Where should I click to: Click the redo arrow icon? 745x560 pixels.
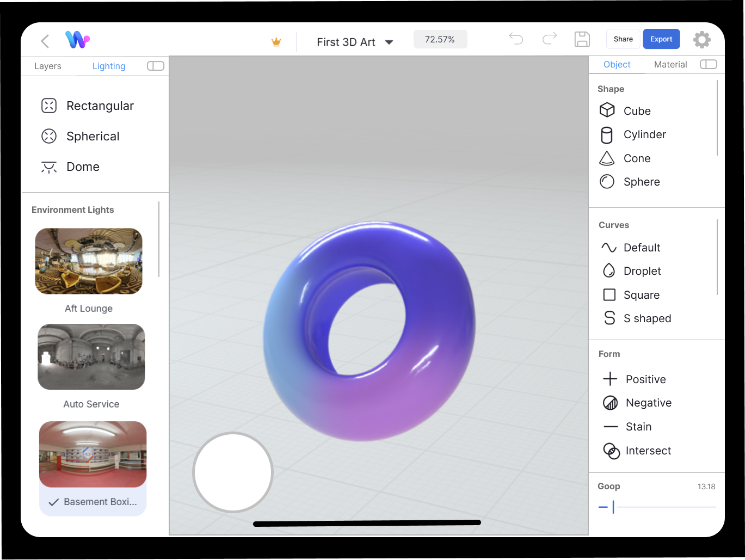(x=550, y=39)
